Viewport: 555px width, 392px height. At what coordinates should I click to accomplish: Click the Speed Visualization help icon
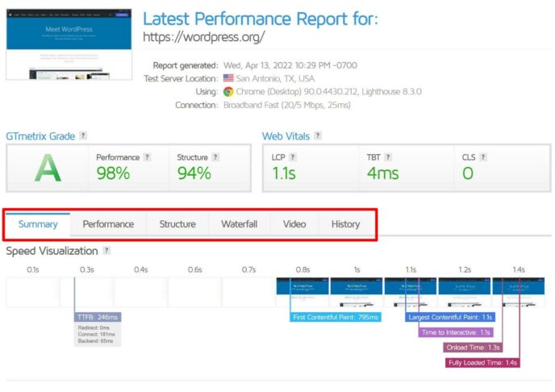point(106,251)
